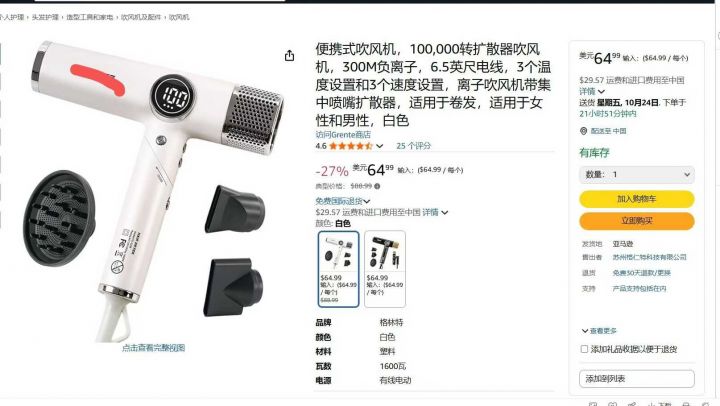Go to 头发护理 breadcrumb category
The image size is (720, 406).
[45, 17]
